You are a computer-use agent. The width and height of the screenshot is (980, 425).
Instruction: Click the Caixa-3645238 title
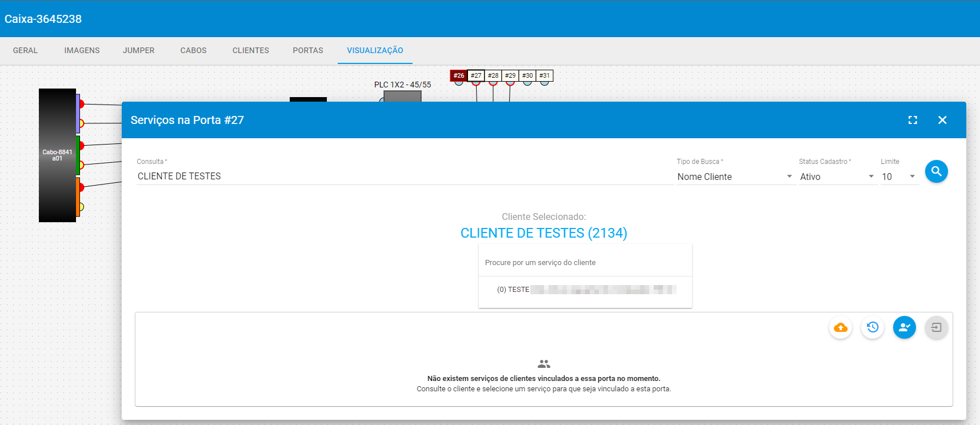[x=43, y=19]
